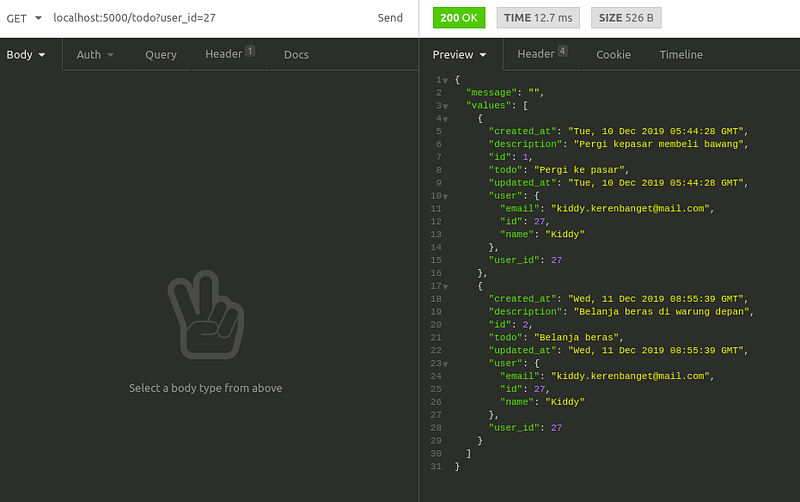The height and width of the screenshot is (502, 800).
Task: Click the "name": "Kiddy" entry on line 26
Action: pyautogui.click(x=542, y=401)
